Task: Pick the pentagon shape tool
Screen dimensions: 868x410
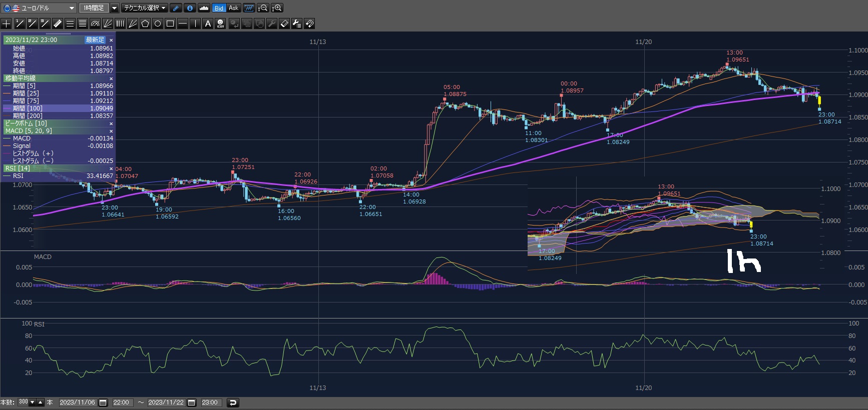Action: click(x=145, y=23)
